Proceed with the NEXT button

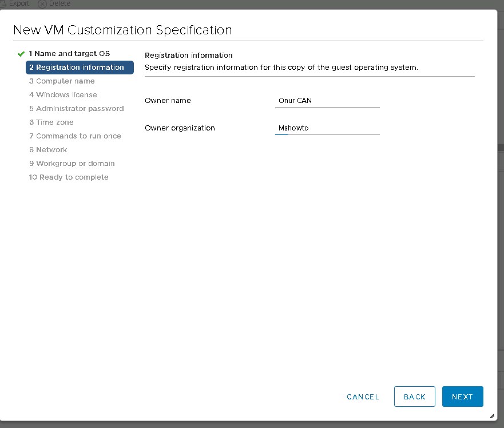[x=462, y=397]
